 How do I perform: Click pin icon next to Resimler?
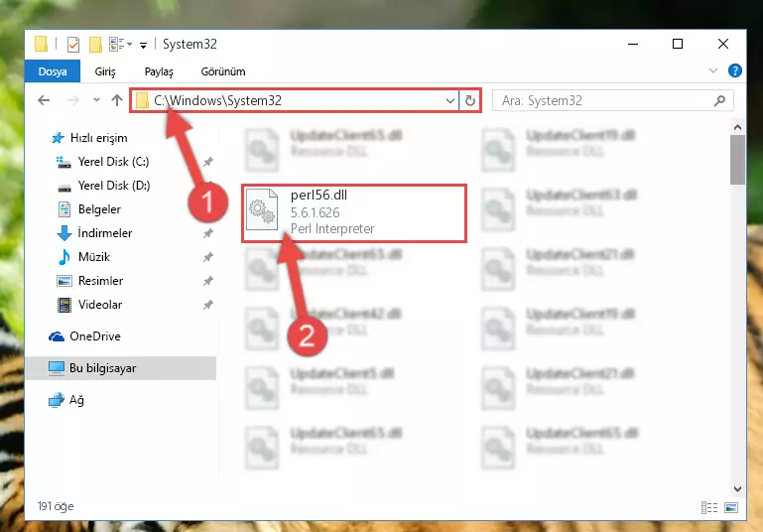pyautogui.click(x=207, y=281)
